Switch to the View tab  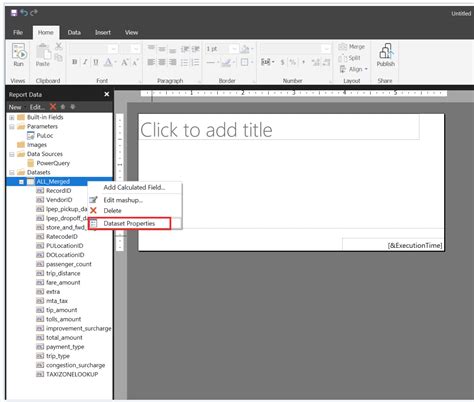(x=131, y=32)
